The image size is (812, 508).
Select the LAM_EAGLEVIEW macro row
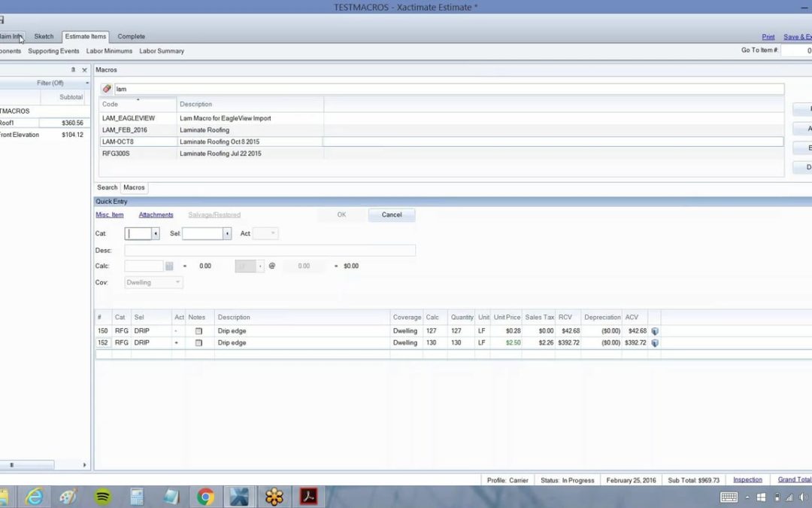441,118
